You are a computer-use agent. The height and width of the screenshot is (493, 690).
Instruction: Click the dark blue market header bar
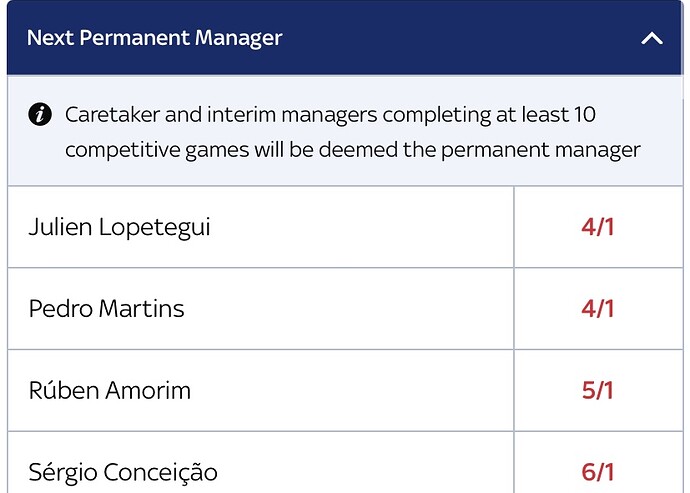345,37
